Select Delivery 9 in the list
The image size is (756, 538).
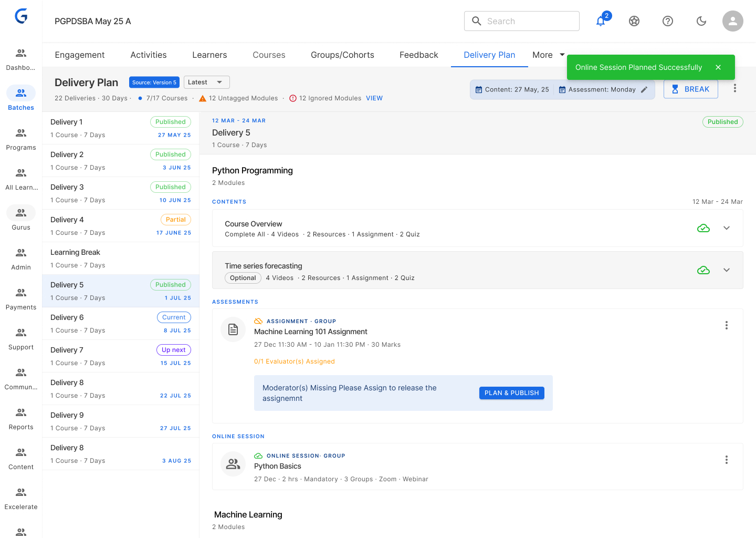point(121,421)
